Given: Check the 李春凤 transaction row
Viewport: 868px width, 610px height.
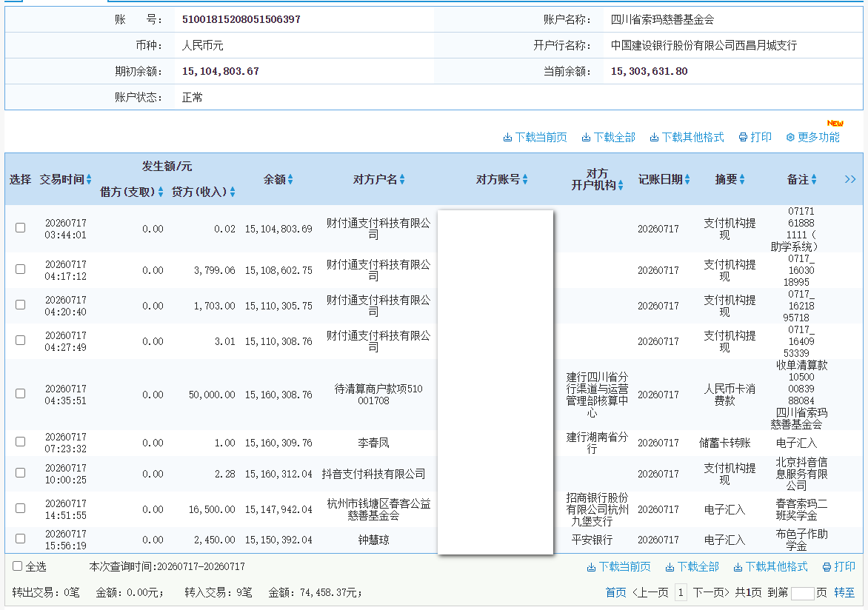Looking at the screenshot, I should click(x=21, y=442).
